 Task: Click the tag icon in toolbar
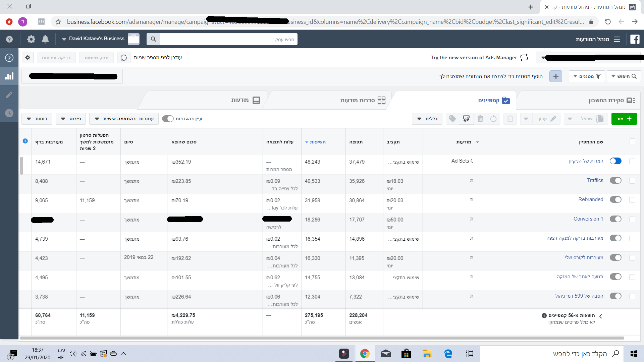[452, 119]
